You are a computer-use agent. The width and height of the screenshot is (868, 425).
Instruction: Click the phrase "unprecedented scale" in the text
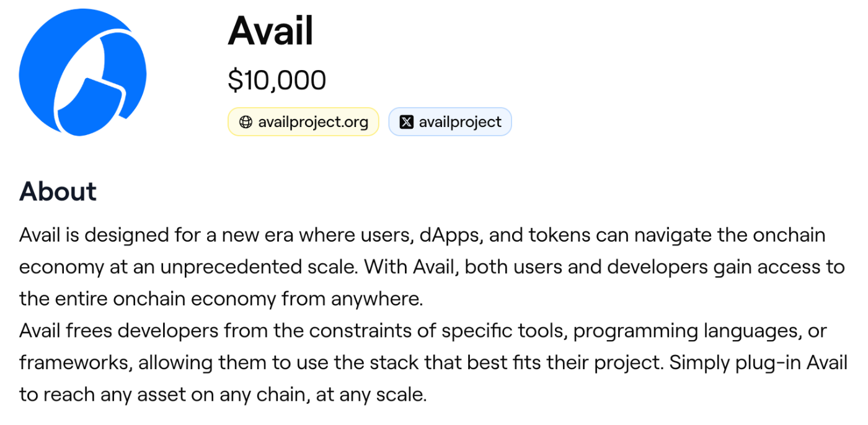(259, 268)
